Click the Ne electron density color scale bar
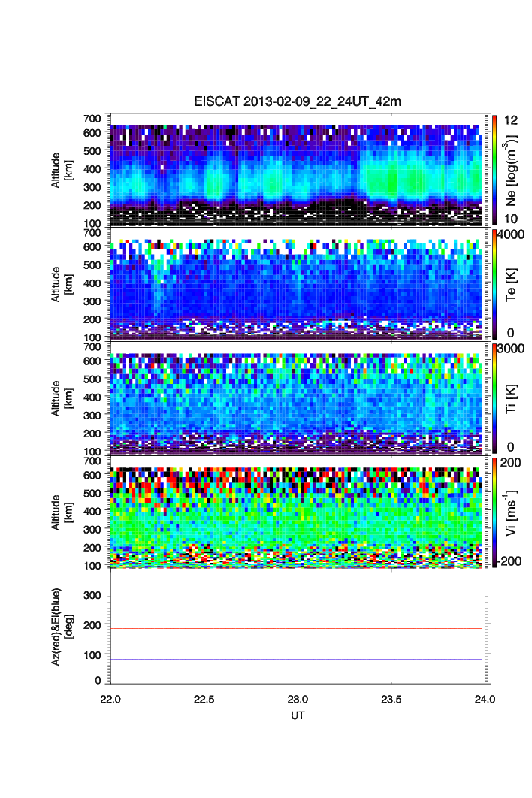Image resolution: width=532 pixels, height=798 pixels. pos(494,170)
